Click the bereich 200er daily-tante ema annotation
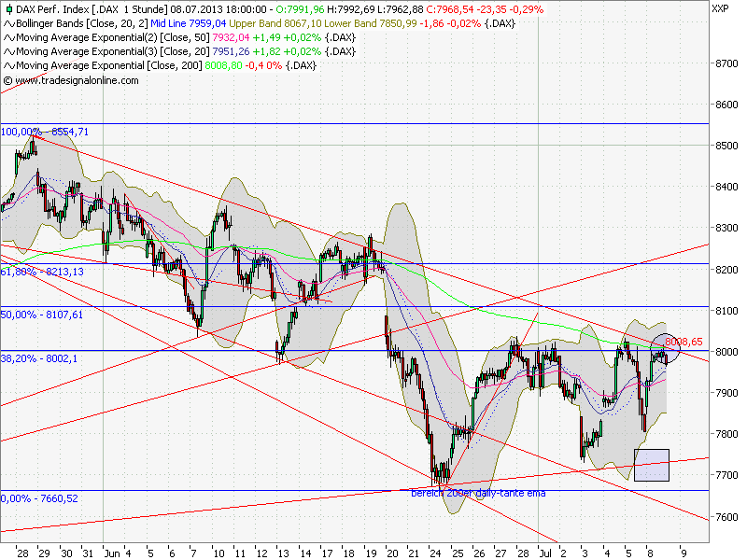The height and width of the screenshot is (560, 747). coord(478,494)
